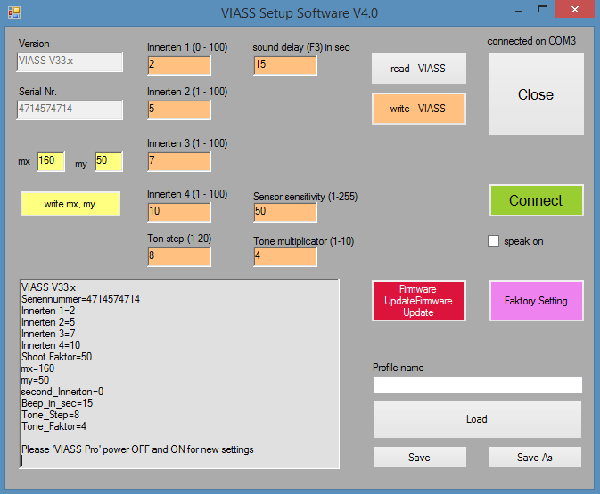Focus the Tone multiplicator field

pos(285,256)
